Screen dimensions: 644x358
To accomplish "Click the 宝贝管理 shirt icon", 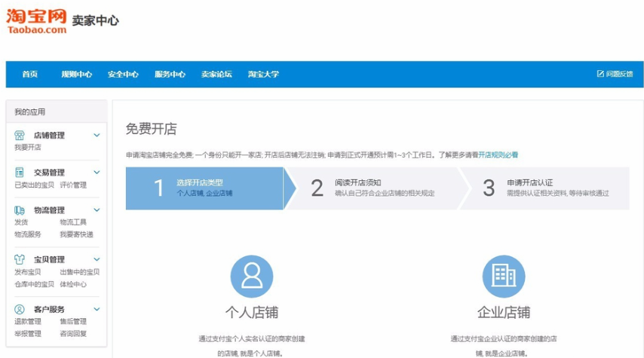I will pyautogui.click(x=20, y=259).
